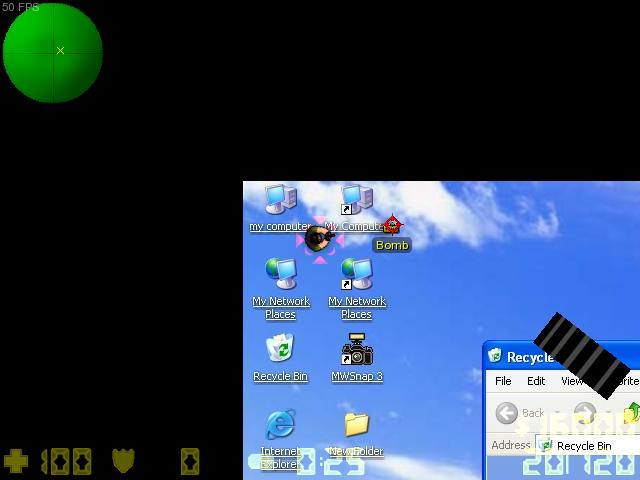This screenshot has width=640, height=480.
Task: Open the Recycle Bin desktop icon
Action: [280, 348]
